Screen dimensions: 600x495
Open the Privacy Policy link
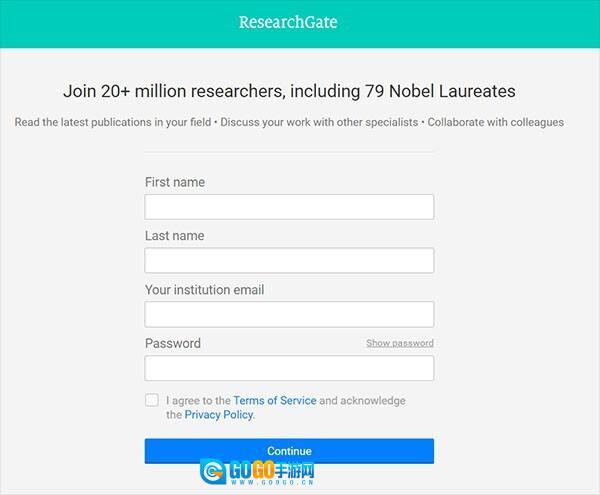pos(219,414)
